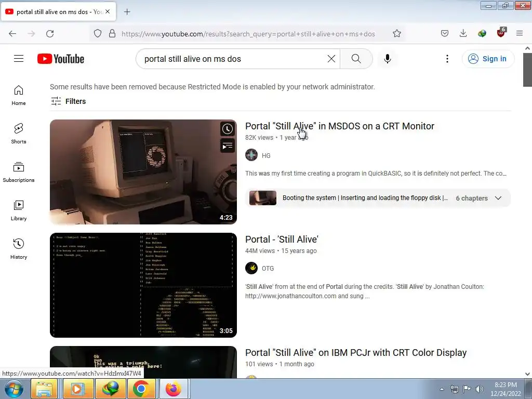Screen dimensions: 532x399
Task: Click the IDM globe extension icon
Action: click(x=482, y=33)
